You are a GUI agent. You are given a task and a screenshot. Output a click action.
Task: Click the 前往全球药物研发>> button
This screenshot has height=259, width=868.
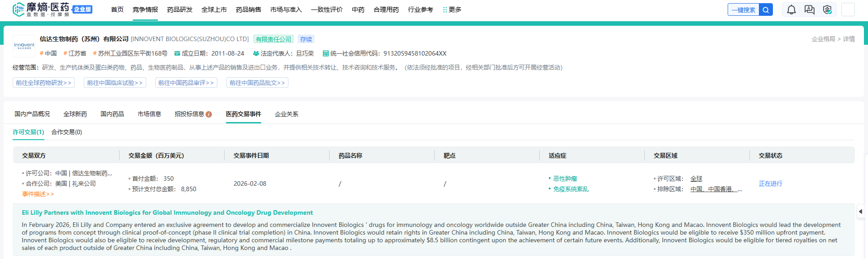point(43,83)
